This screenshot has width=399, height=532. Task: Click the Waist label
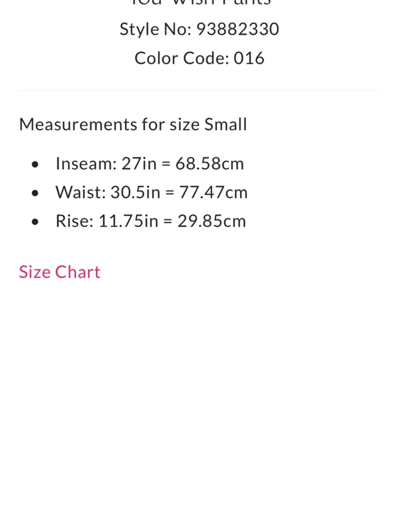pyautogui.click(x=81, y=192)
